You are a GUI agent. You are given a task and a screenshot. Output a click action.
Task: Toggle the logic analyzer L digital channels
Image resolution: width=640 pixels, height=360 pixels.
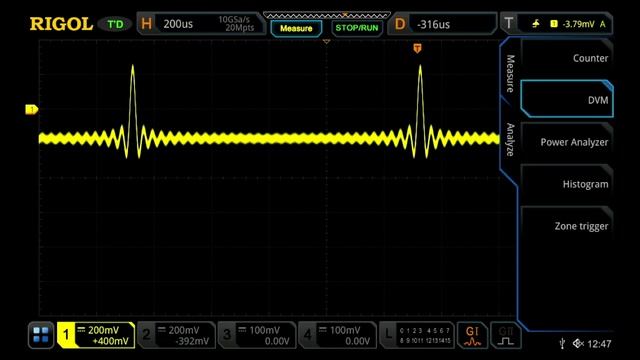(x=417, y=335)
